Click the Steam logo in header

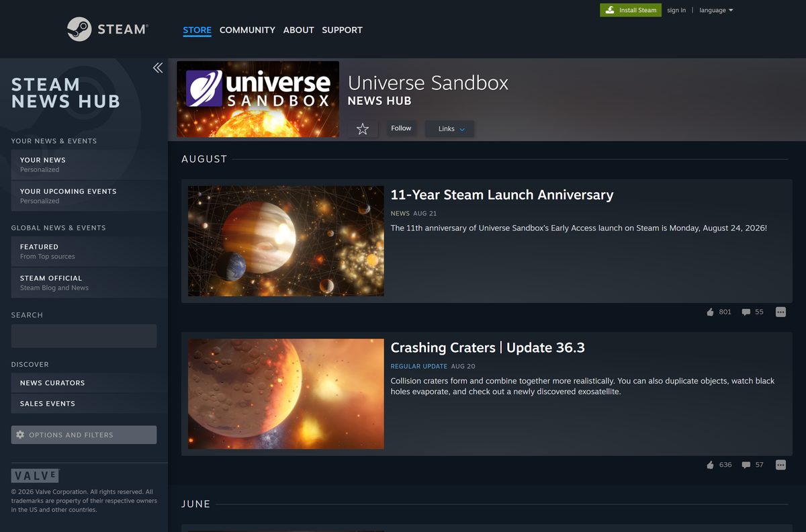[107, 30]
